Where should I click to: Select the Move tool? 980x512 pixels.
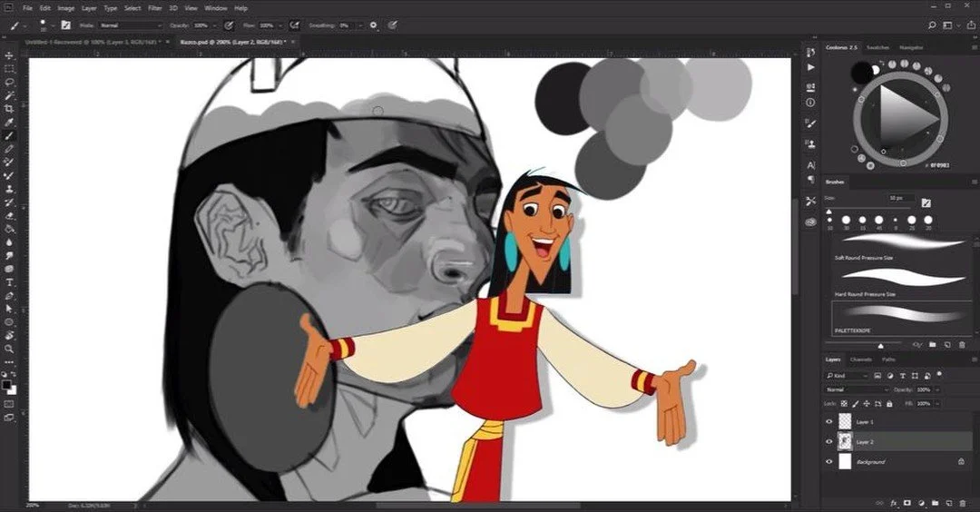pos(9,55)
